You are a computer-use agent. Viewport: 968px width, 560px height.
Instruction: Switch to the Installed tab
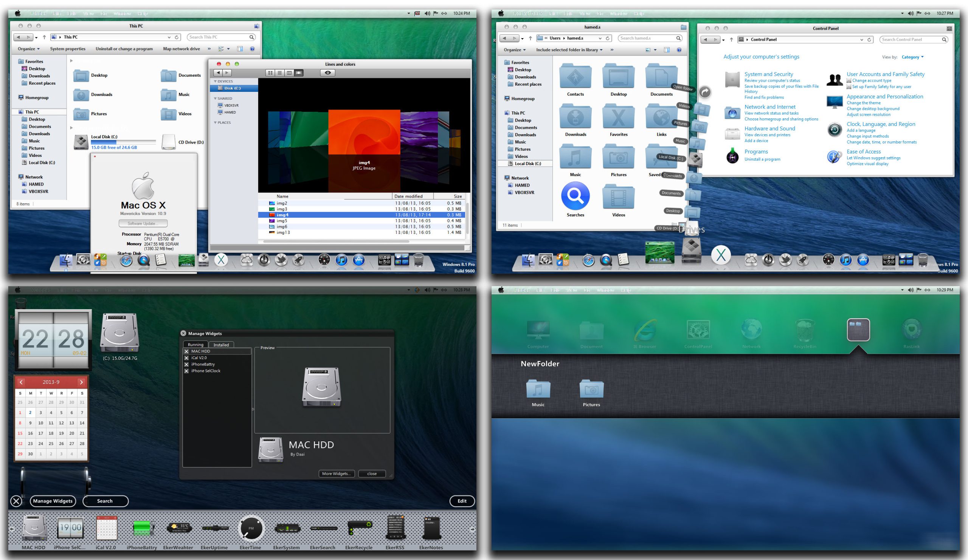click(x=221, y=345)
